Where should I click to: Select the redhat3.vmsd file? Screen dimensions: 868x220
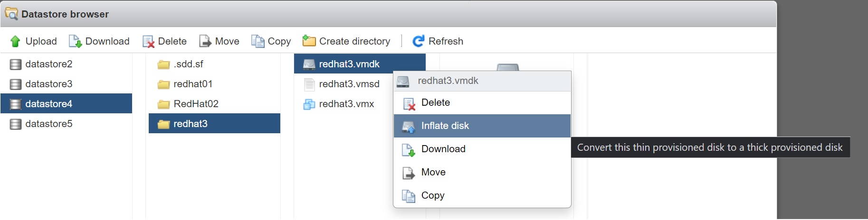point(349,84)
